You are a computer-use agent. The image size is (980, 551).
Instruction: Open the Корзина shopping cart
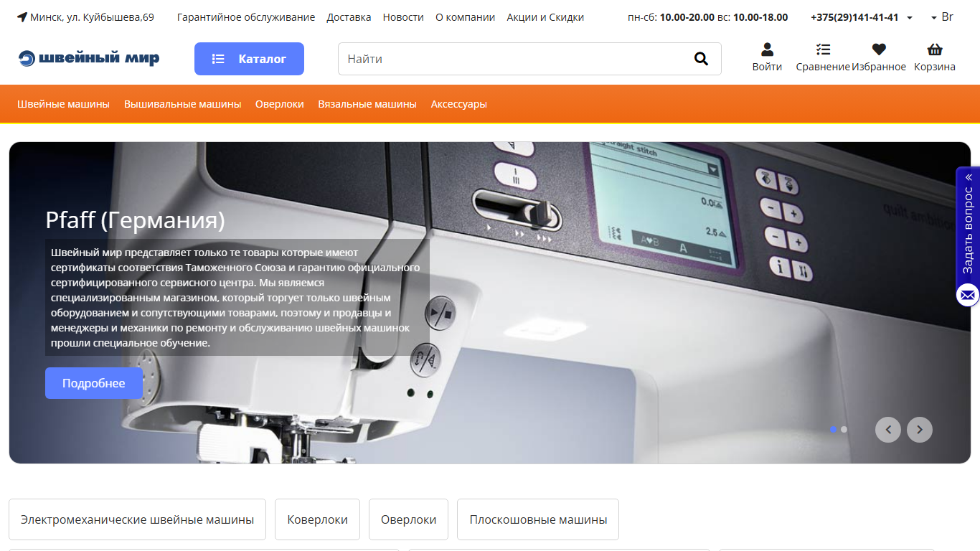click(x=935, y=57)
